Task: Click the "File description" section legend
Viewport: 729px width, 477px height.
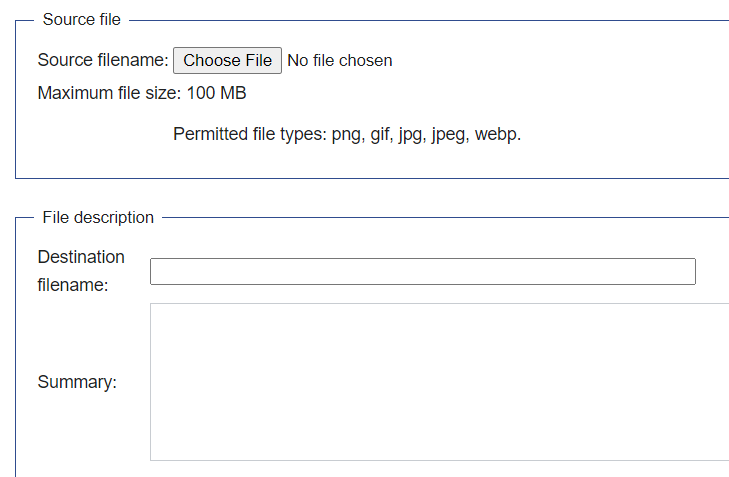Action: pos(98,217)
